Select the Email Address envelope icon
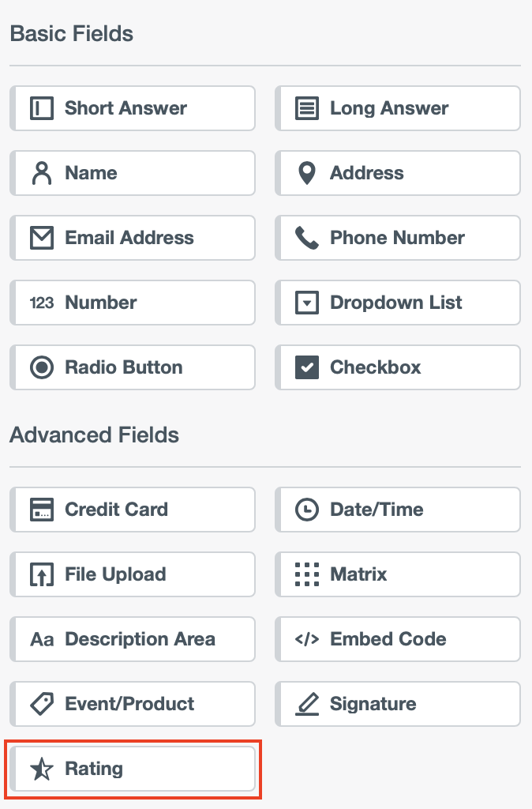Viewport: 532px width, 809px height. point(41,238)
